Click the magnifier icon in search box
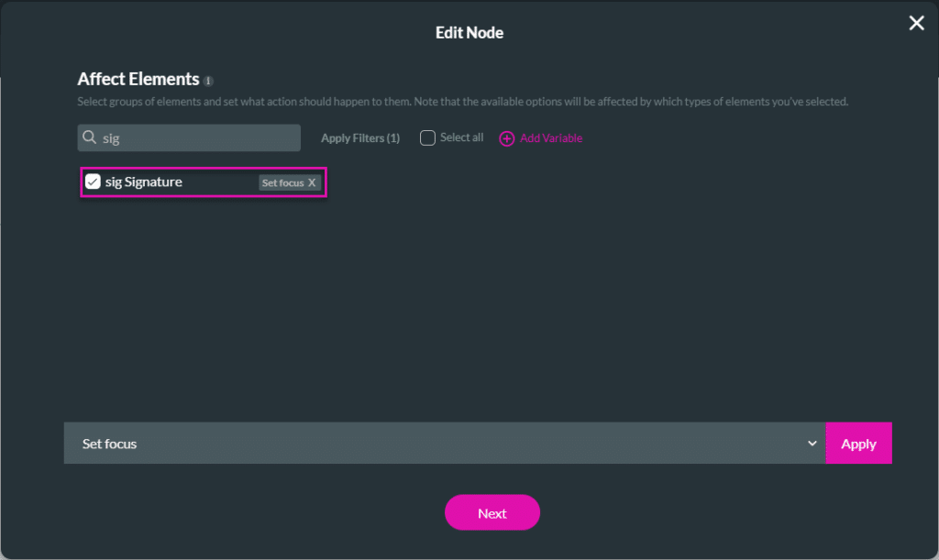The image size is (939, 560). point(90,138)
